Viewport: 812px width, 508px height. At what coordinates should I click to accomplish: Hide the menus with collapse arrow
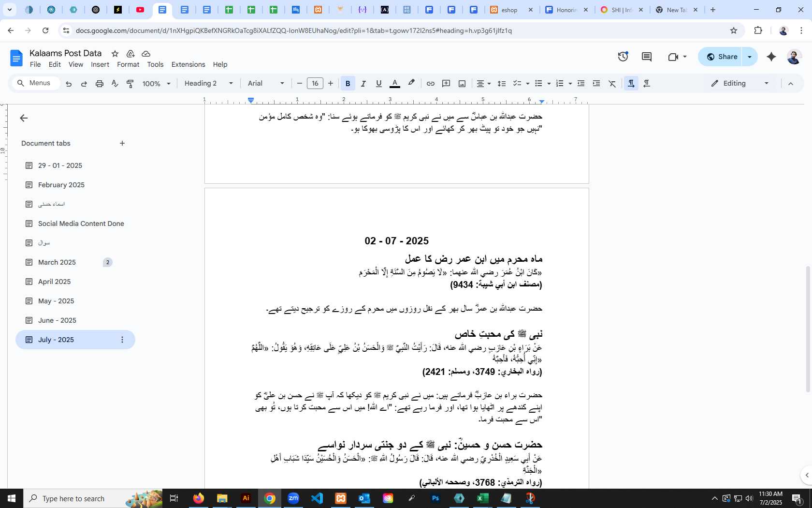[x=791, y=84]
